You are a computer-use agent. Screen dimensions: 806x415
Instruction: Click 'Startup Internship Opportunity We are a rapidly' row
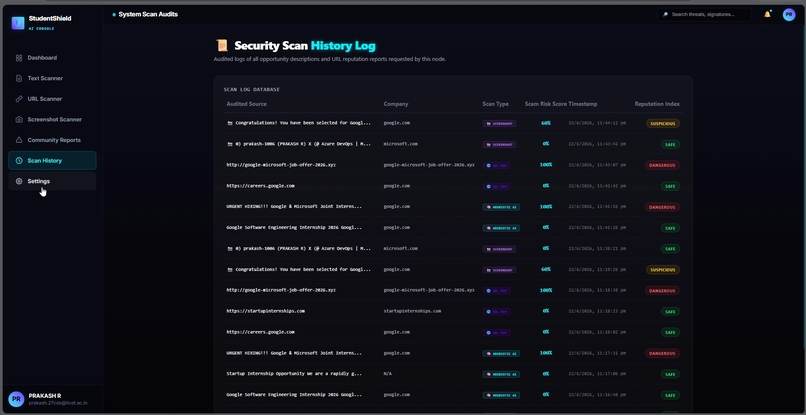(453, 374)
